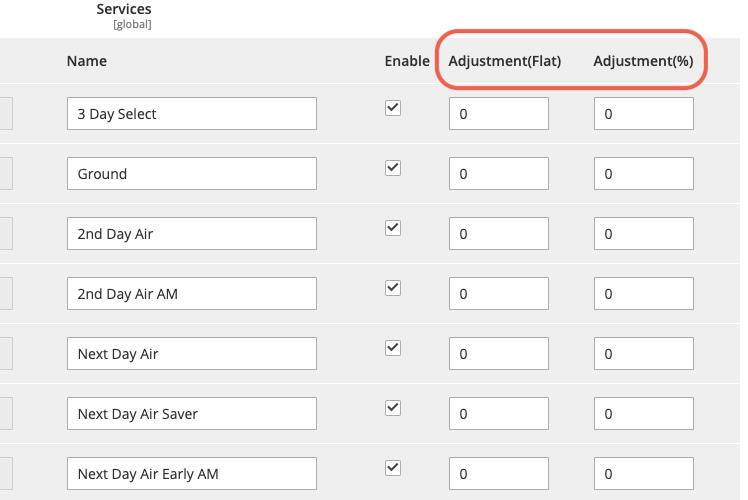Uncheck Next Day Air Early AM checkbox
This screenshot has height=500, width=748.
(x=393, y=467)
